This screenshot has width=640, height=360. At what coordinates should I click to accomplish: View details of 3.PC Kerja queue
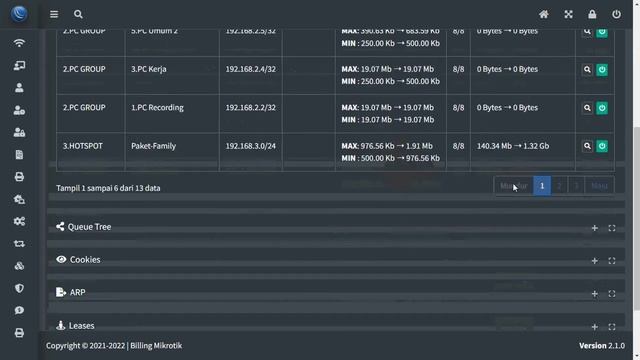(587, 70)
